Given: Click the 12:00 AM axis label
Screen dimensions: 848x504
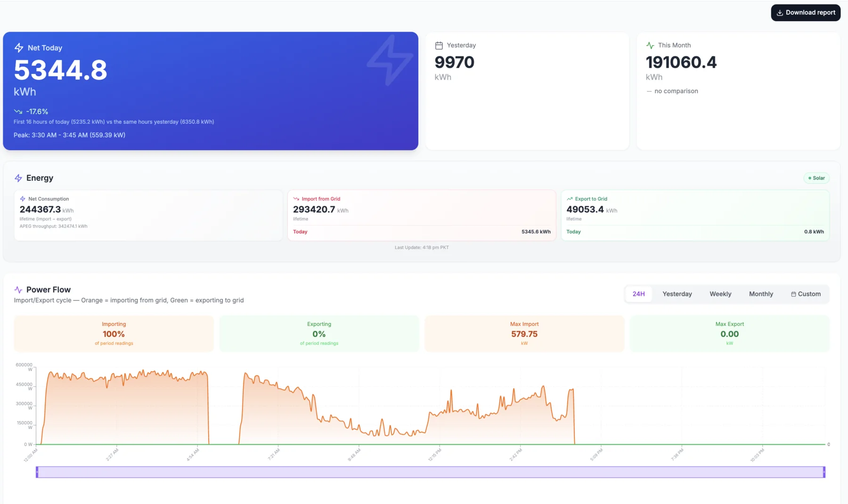Looking at the screenshot, I should 31,455.
